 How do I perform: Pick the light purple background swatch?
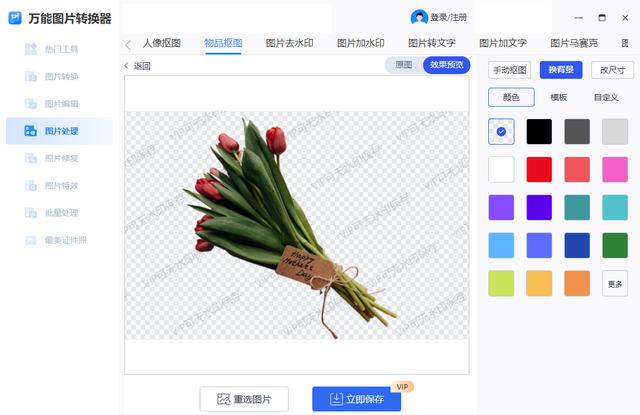pyautogui.click(x=501, y=207)
